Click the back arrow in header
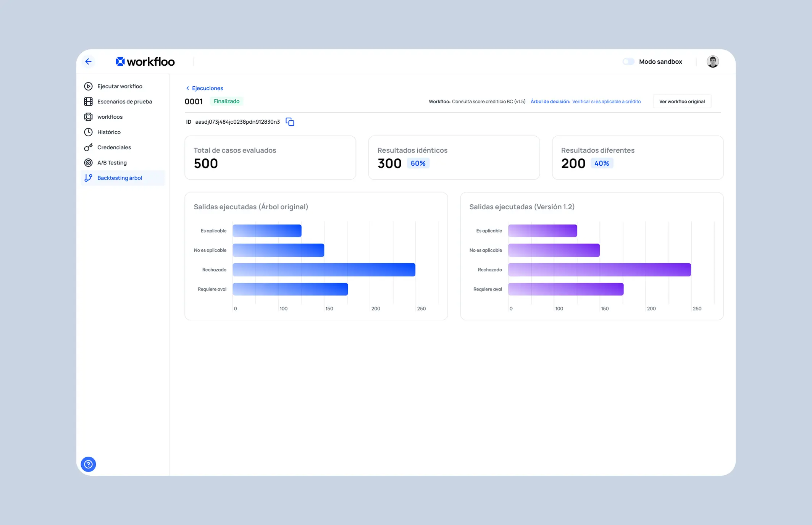812x525 pixels. coord(88,61)
